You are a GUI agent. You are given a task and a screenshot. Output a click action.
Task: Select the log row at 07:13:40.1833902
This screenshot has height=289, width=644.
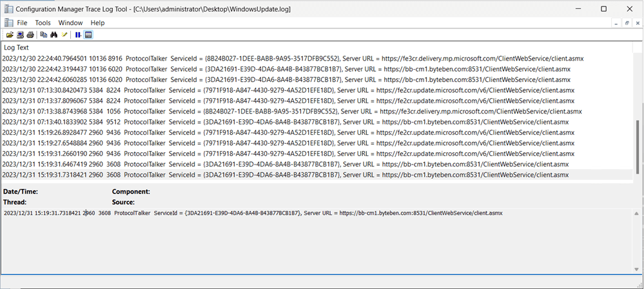pyautogui.click(x=317, y=122)
